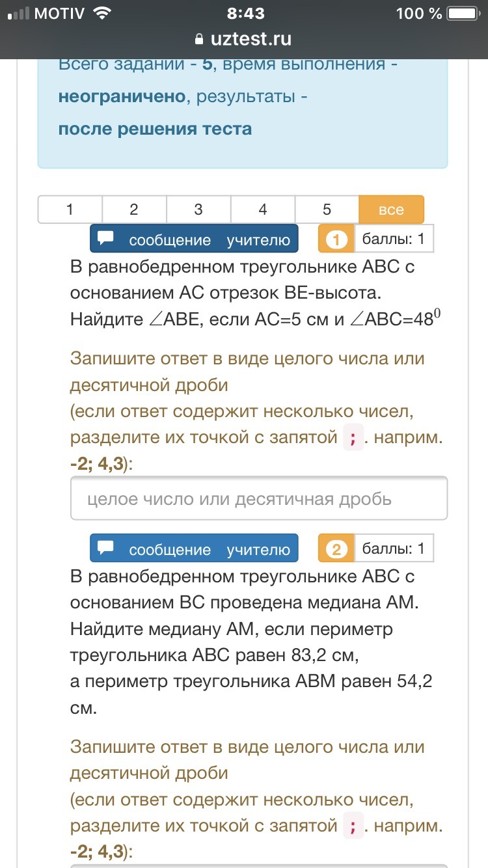Viewport: 488px width, 868px height.
Task: Click first 'сообщение учителю' button
Action: (x=194, y=239)
